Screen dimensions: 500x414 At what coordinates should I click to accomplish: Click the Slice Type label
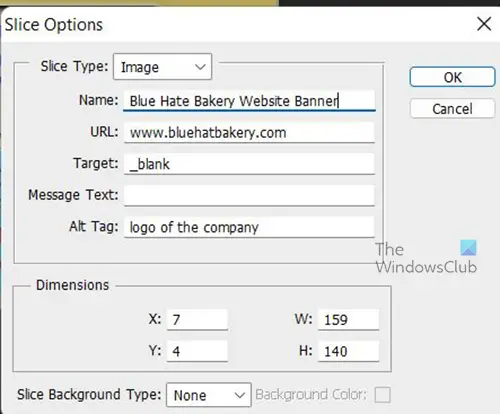click(74, 66)
